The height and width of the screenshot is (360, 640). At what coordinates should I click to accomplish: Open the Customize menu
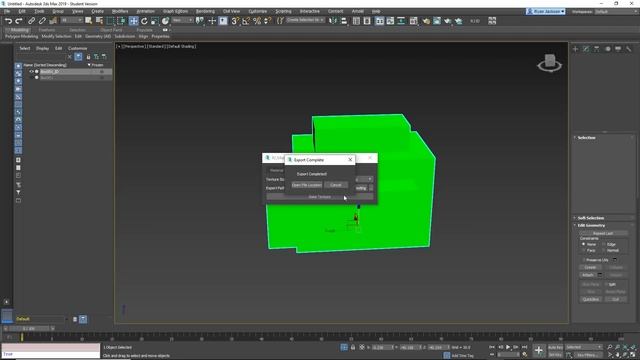(258, 11)
